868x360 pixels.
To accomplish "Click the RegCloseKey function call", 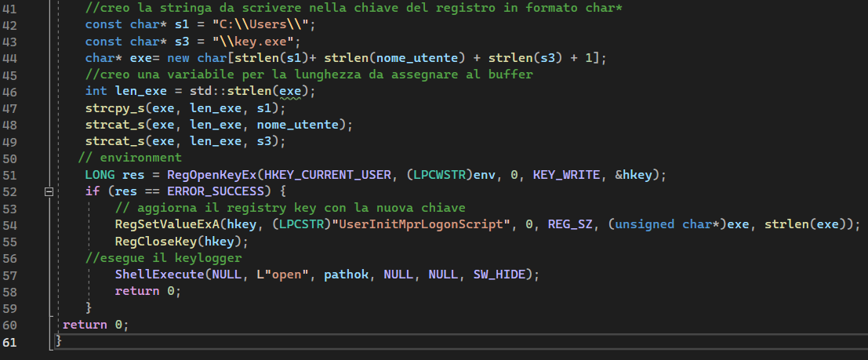I will tap(155, 242).
